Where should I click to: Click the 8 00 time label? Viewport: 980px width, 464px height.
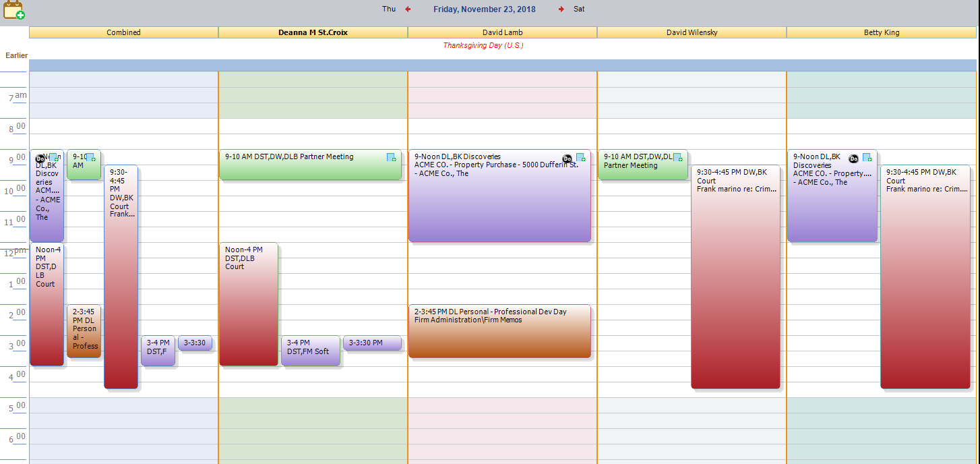point(18,127)
